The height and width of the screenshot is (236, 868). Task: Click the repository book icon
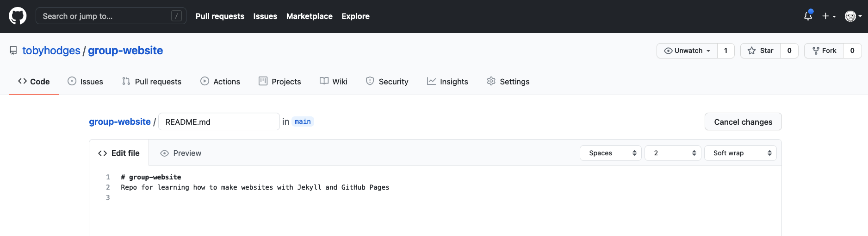point(13,51)
